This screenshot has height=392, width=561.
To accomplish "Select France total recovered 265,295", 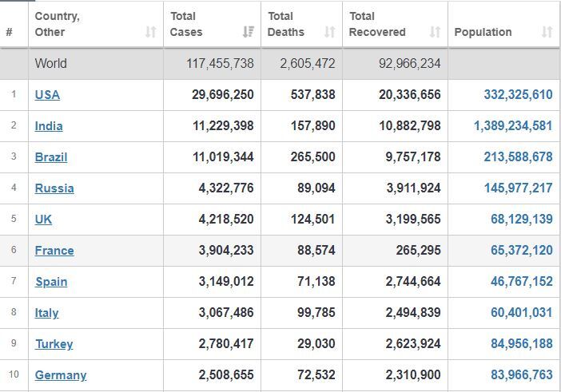I will pyautogui.click(x=418, y=250).
